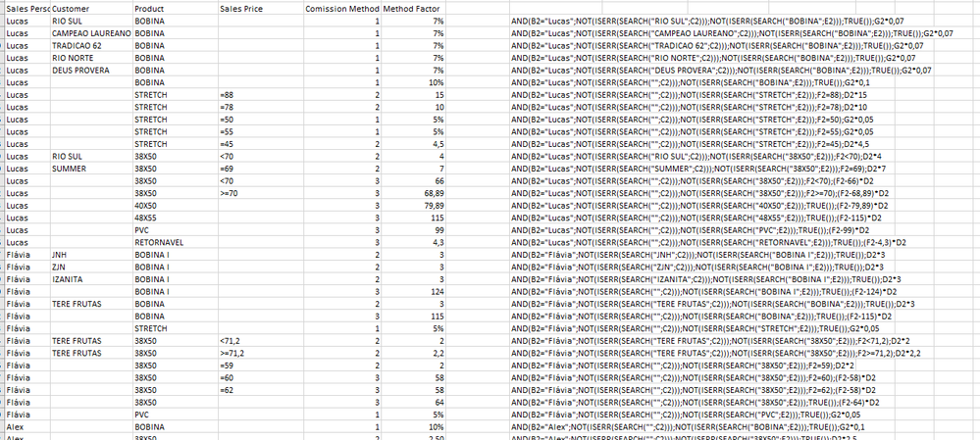The image size is (980, 440).
Task: Select the Alex cell in the BOBINA row
Action: click(26, 427)
